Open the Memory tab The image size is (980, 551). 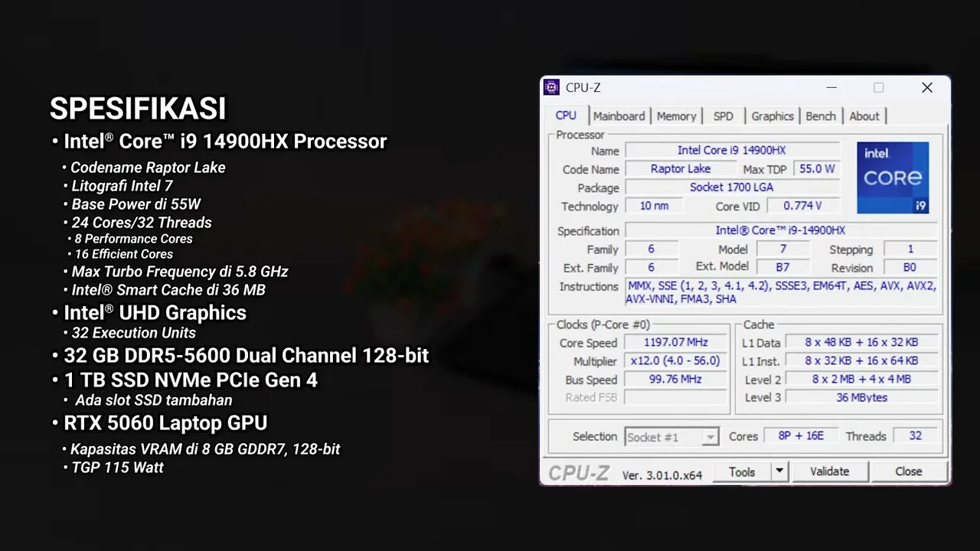click(676, 116)
